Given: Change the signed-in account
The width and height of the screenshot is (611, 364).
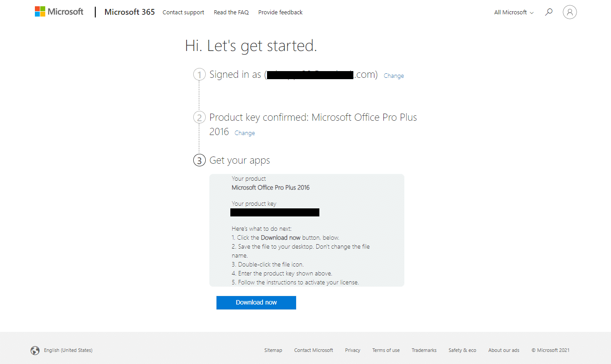Looking at the screenshot, I should point(394,76).
